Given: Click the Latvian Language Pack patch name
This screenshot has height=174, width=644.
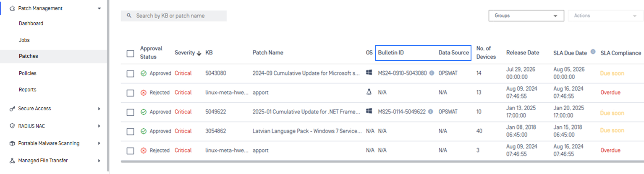Looking at the screenshot, I should tap(307, 131).
